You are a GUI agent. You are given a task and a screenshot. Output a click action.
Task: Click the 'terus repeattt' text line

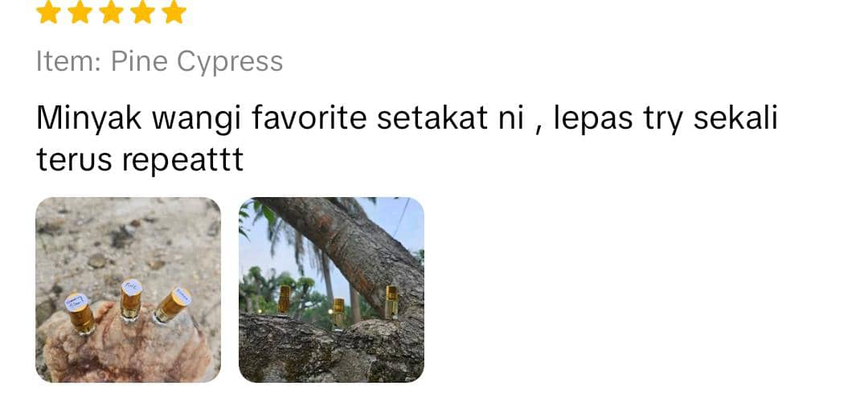point(140,159)
